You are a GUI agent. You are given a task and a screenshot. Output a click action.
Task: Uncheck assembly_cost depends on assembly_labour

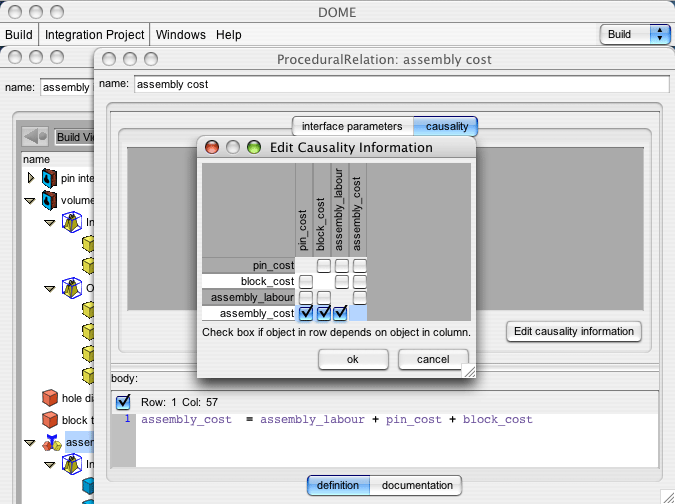340,313
